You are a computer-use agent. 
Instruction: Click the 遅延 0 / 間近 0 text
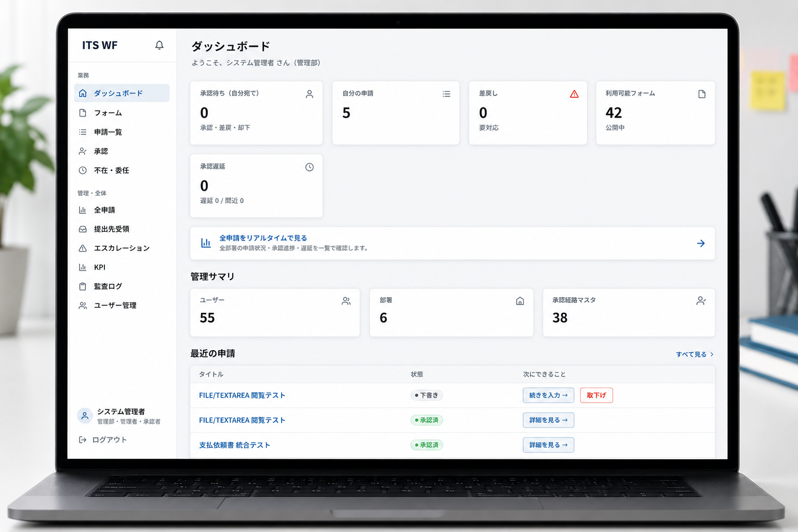(x=222, y=201)
